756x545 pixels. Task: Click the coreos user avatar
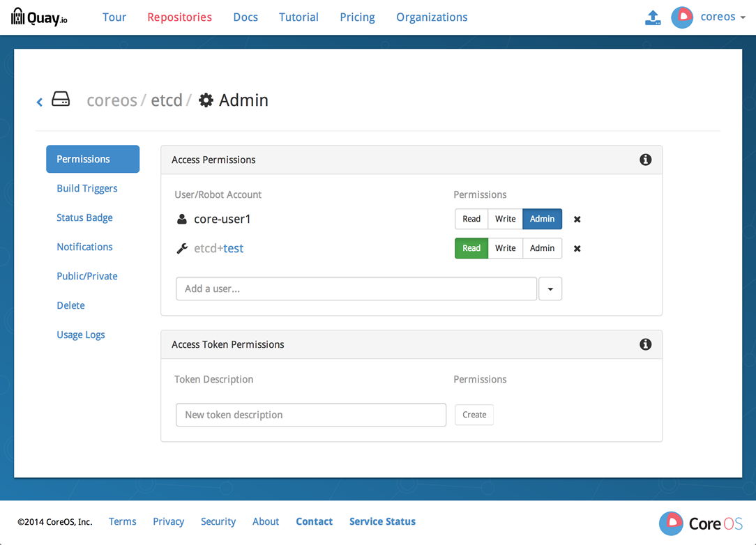click(682, 17)
